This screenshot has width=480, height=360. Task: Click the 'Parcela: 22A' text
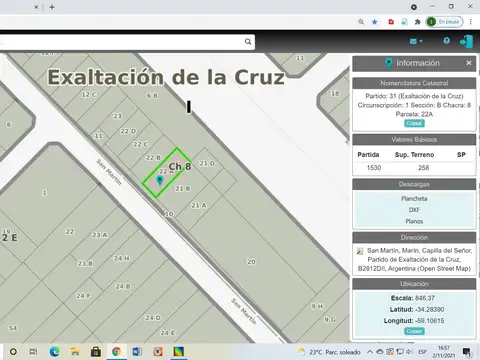click(x=414, y=114)
